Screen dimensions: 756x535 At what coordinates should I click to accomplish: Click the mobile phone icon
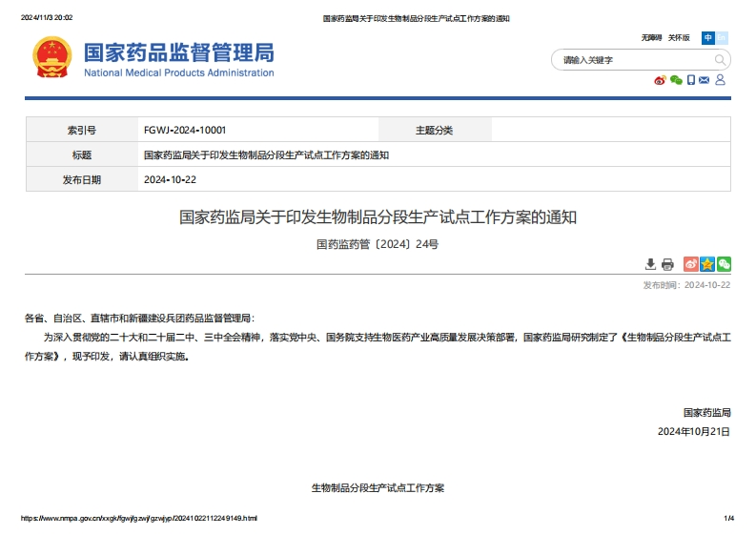point(691,80)
